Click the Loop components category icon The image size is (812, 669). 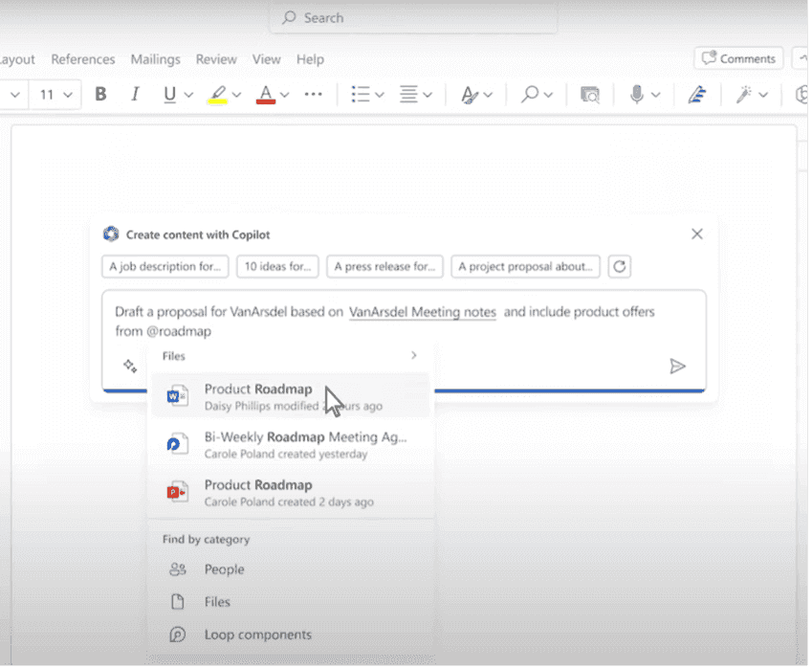point(177,635)
